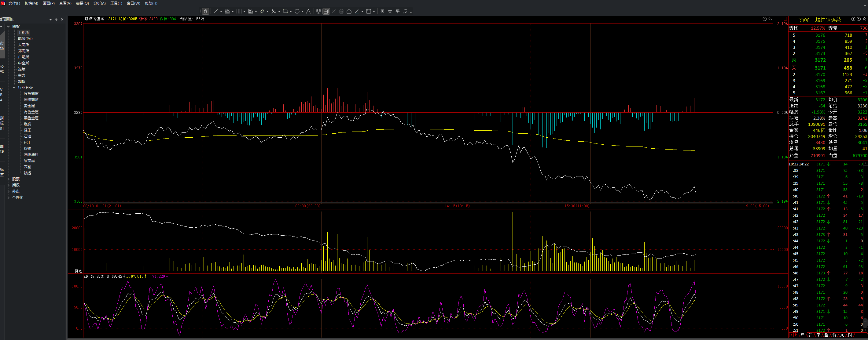Open the cycle lines tool dropdown arrow
Screen dimensions: 868x340
(244, 12)
